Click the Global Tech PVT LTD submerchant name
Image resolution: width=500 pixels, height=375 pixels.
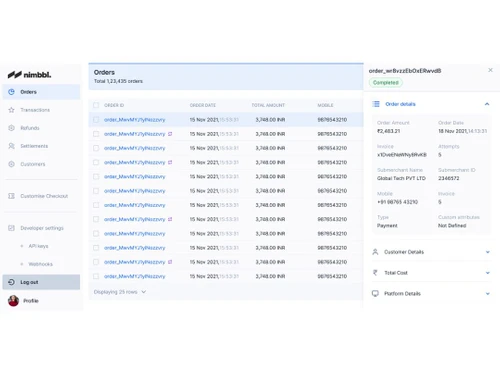point(401,178)
